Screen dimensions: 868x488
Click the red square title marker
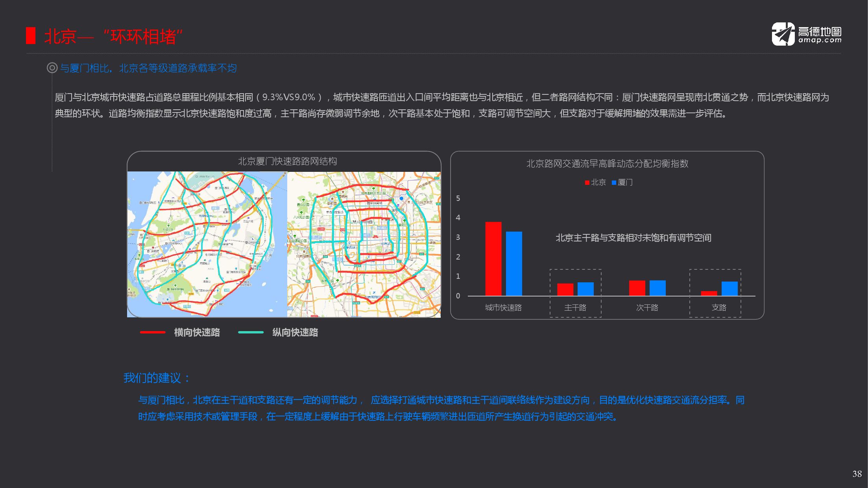click(31, 36)
